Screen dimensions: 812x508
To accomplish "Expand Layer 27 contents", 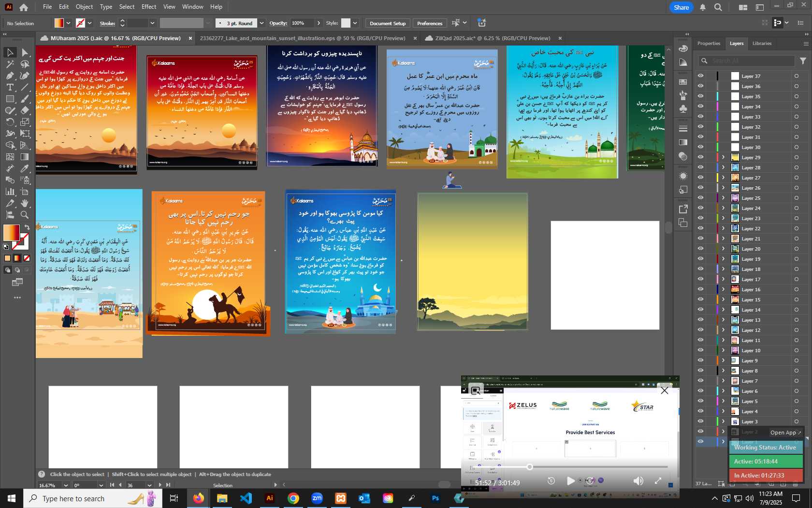I will pyautogui.click(x=724, y=178).
